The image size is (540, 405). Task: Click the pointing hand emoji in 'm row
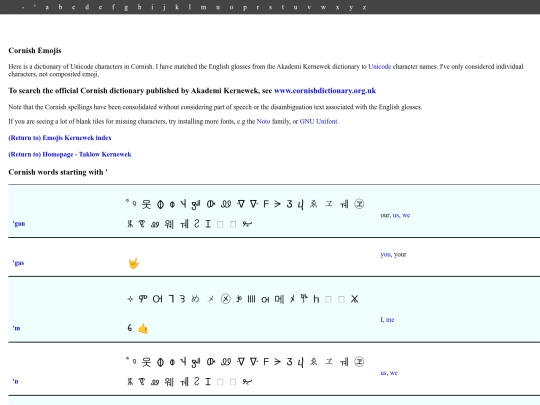143,329
